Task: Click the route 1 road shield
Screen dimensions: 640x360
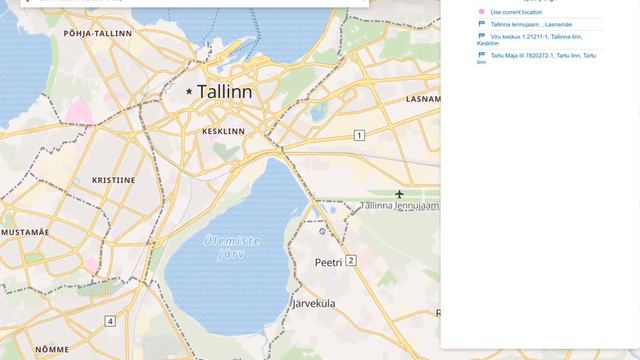Action: (x=359, y=135)
